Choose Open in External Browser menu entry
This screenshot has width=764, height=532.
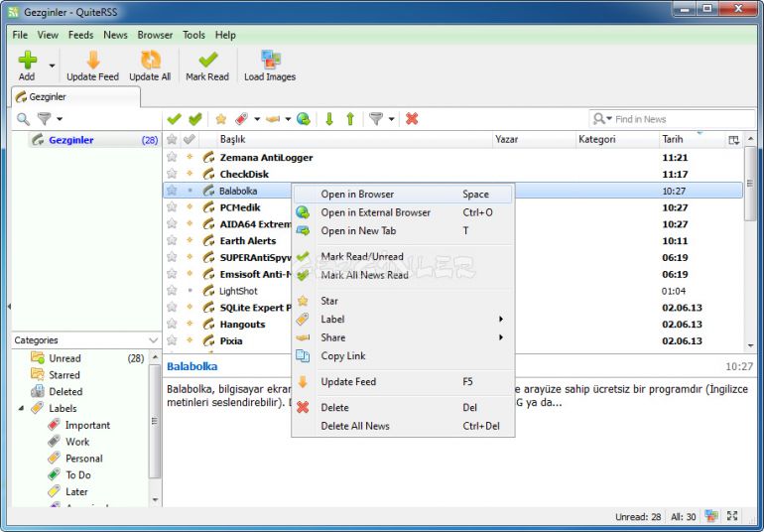pos(403,212)
